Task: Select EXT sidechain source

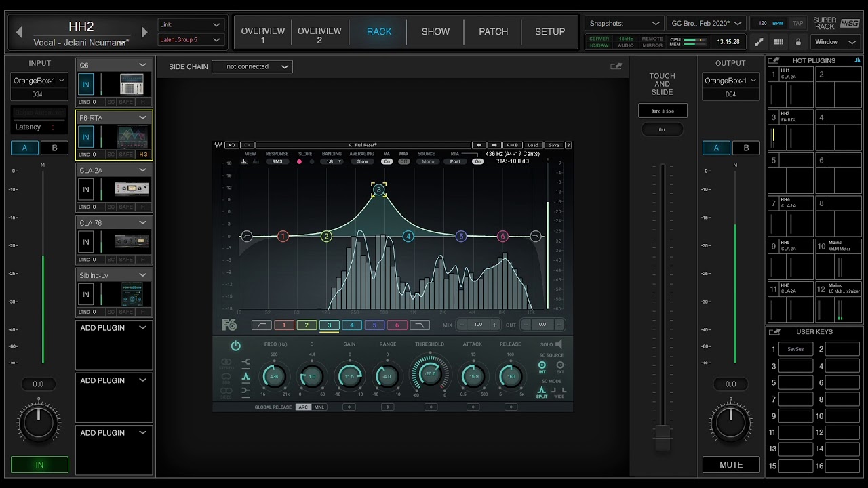Action: (x=560, y=367)
